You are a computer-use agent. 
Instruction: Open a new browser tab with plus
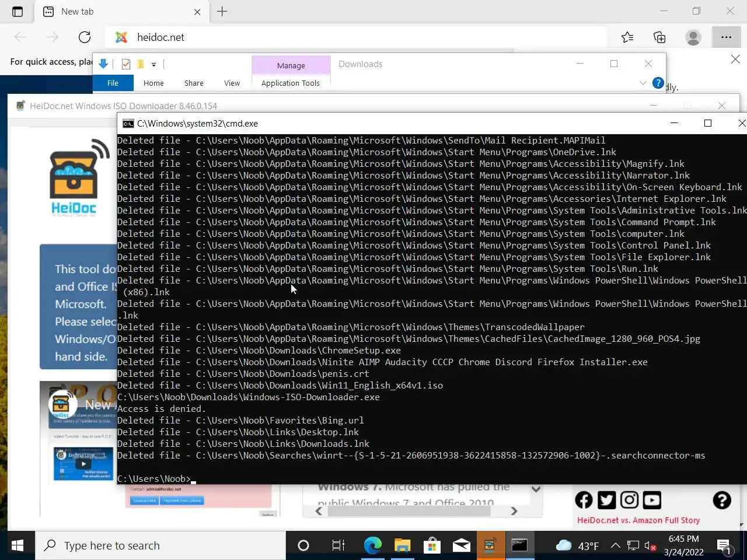pos(222,12)
